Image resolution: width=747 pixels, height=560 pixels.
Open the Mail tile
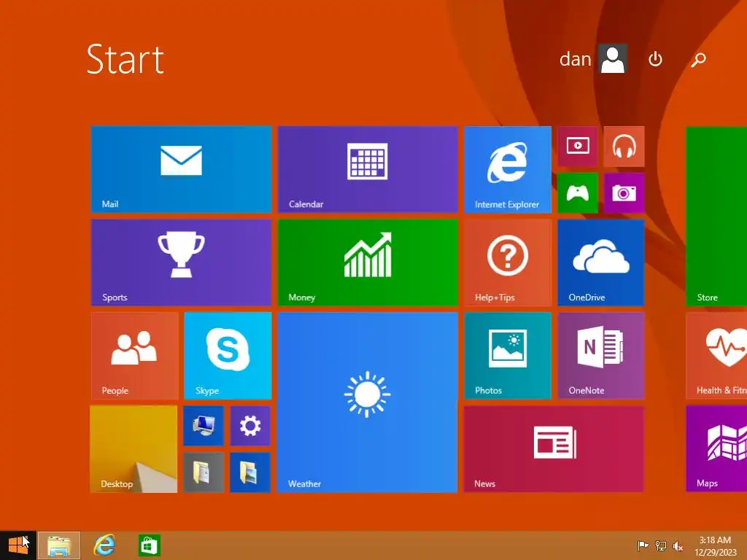pos(181,169)
